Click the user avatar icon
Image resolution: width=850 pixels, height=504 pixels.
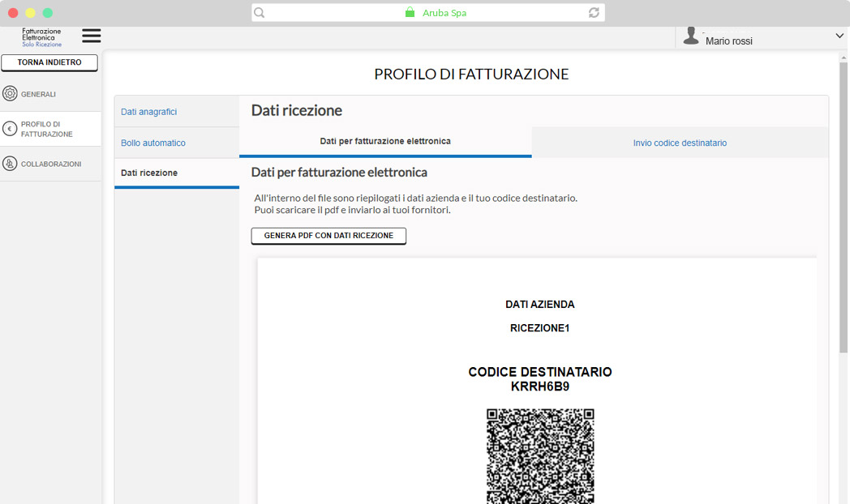pyautogui.click(x=691, y=36)
